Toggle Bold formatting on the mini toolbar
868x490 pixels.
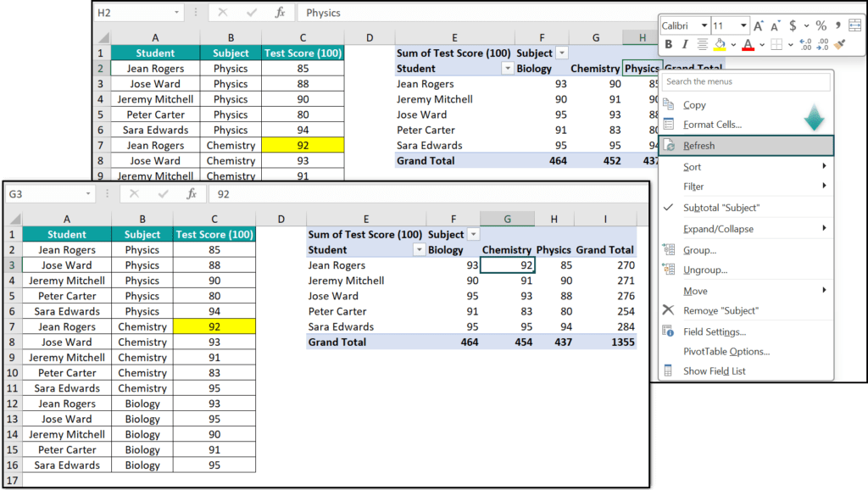(x=669, y=43)
